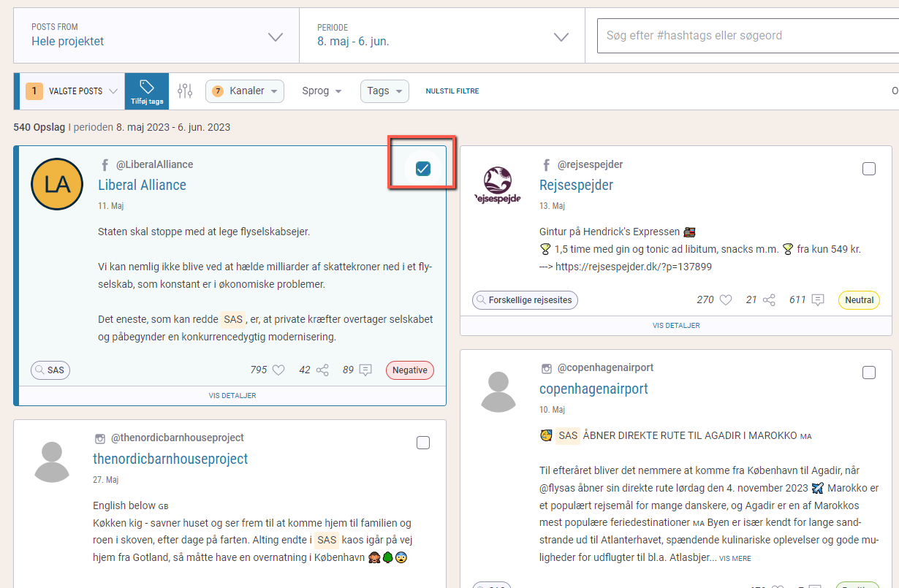Image resolution: width=899 pixels, height=588 pixels.
Task: Click the highlighted SAS keyword in copenhagenairport post
Action: click(568, 435)
